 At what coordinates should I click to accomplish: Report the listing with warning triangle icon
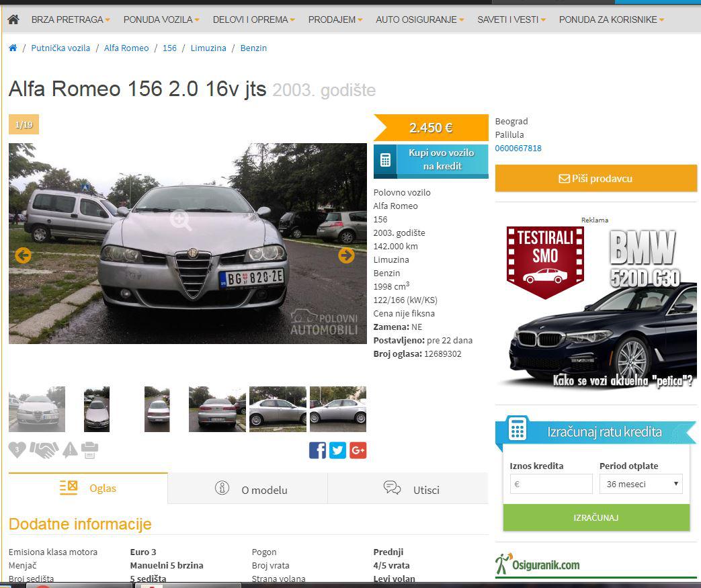coord(70,450)
